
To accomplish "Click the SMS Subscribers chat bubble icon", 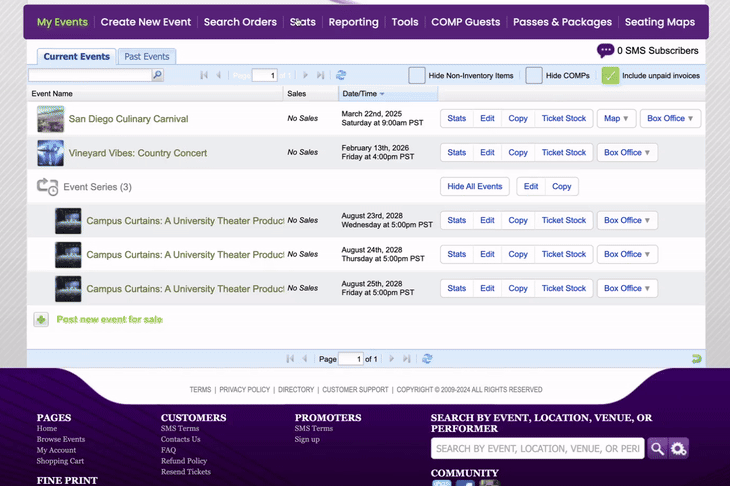I will click(x=605, y=51).
